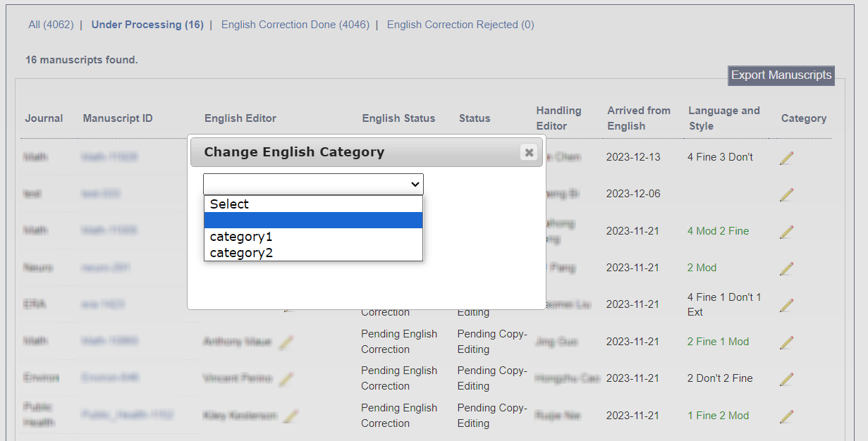Click English Editor pencil in '2 Don't 2 Fine' row
The height and width of the screenshot is (441, 868).
pyautogui.click(x=286, y=379)
